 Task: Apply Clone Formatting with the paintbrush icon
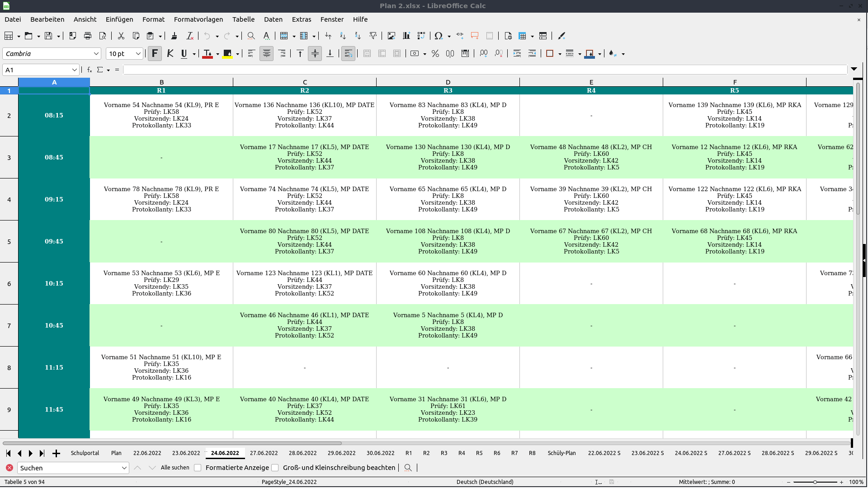tap(175, 36)
